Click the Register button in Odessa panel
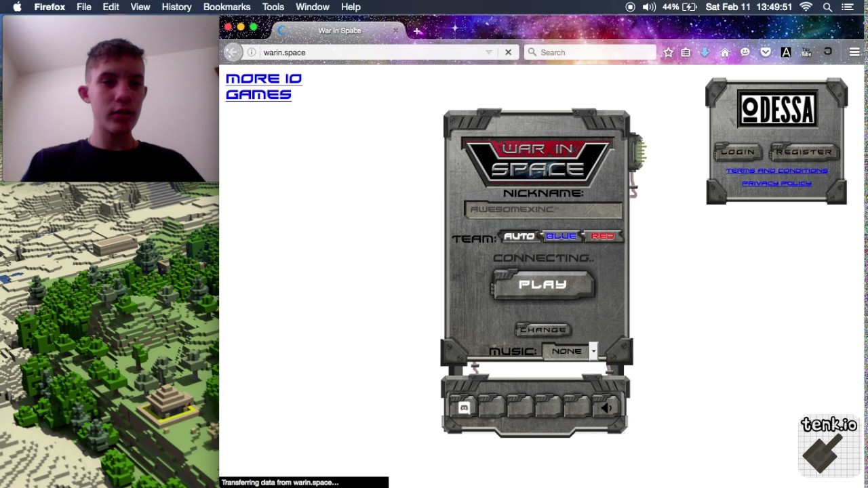Viewport: 868px width, 488px height. pos(804,152)
